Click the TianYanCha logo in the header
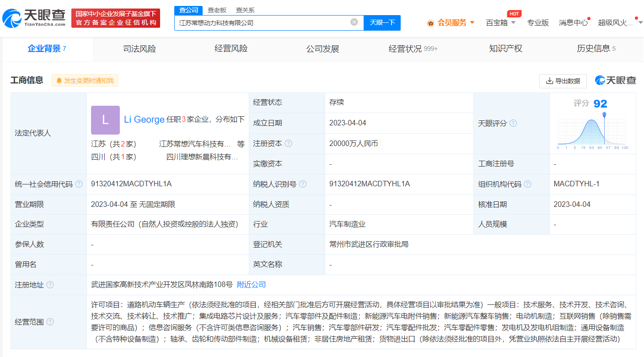The image size is (644, 357). point(34,18)
